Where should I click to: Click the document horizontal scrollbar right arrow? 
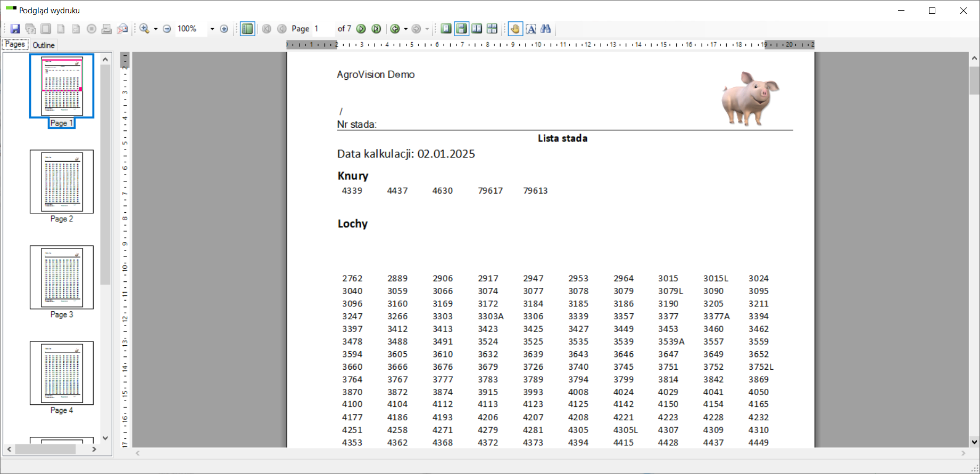click(964, 453)
